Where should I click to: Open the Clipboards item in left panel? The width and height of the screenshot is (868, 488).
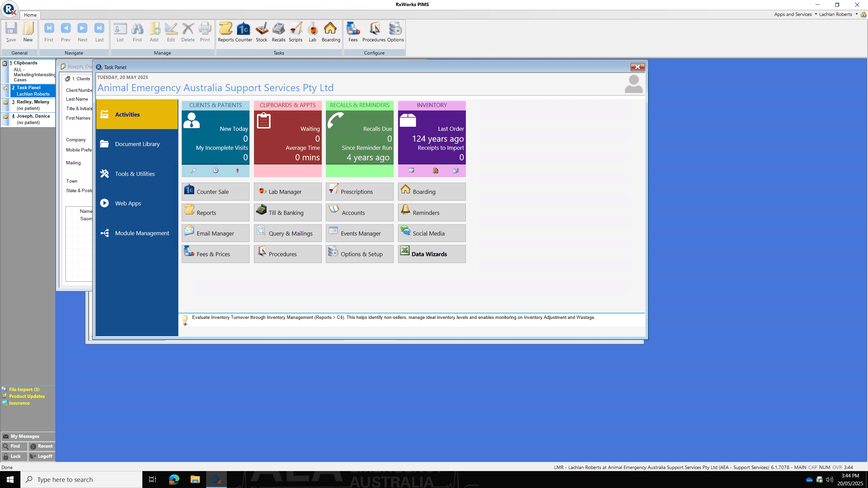pyautogui.click(x=28, y=71)
